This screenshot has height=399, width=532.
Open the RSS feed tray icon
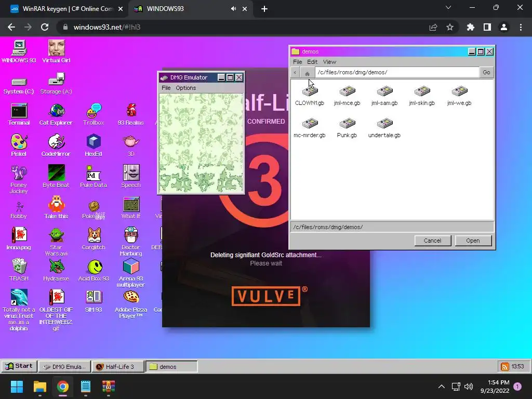click(x=505, y=366)
